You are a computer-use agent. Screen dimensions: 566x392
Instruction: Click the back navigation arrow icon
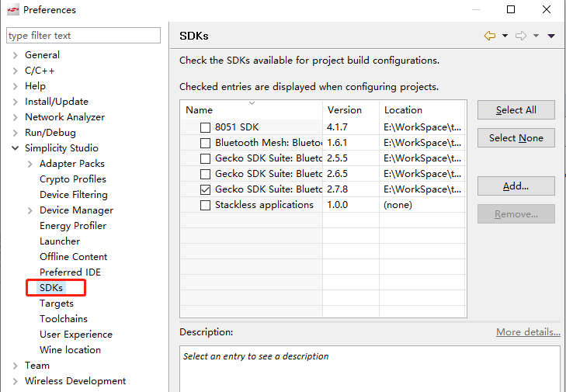coord(489,36)
